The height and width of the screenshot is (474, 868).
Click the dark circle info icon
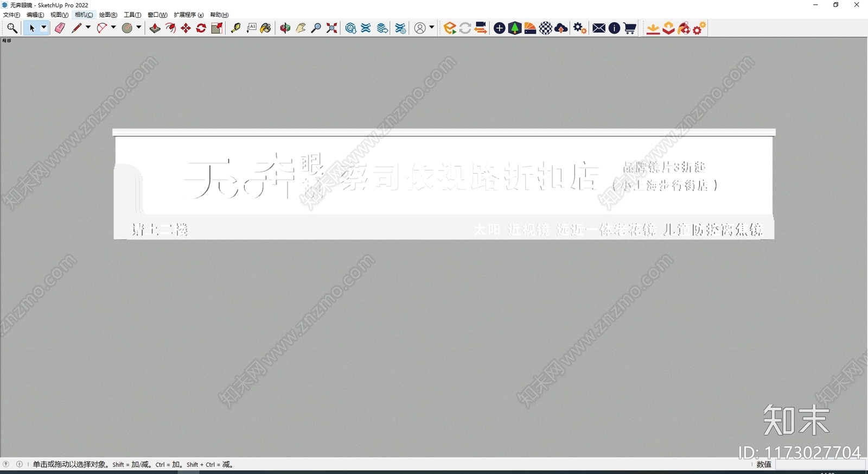point(614,28)
